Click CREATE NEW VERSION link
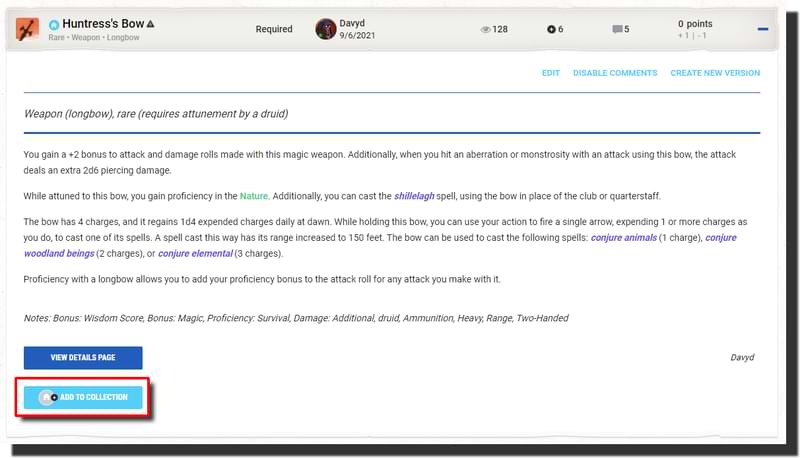 pyautogui.click(x=715, y=73)
